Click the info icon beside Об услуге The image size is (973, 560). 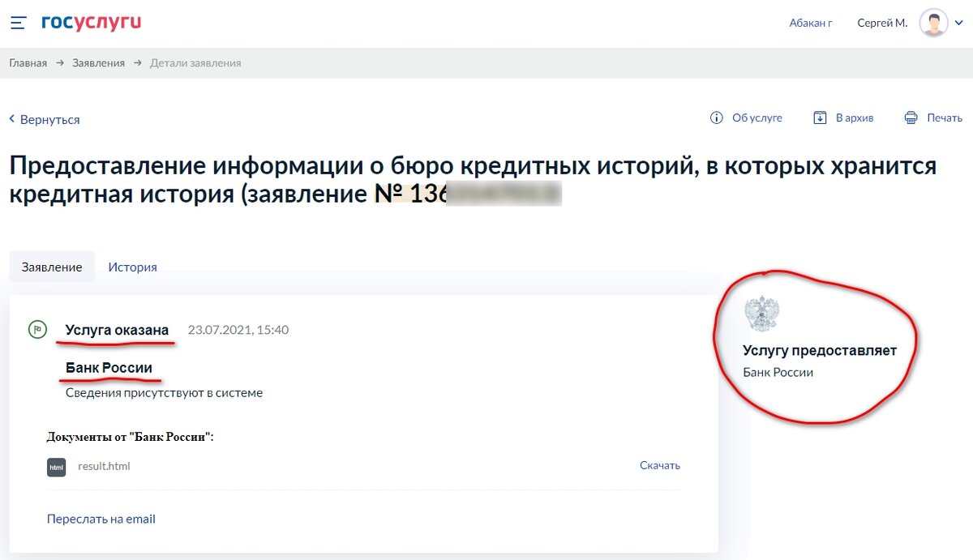point(716,118)
